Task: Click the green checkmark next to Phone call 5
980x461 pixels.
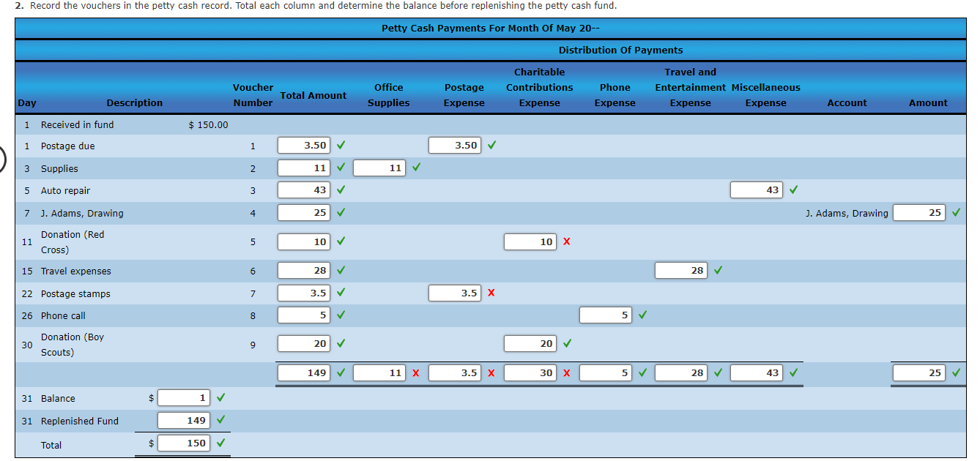Action: (642, 315)
